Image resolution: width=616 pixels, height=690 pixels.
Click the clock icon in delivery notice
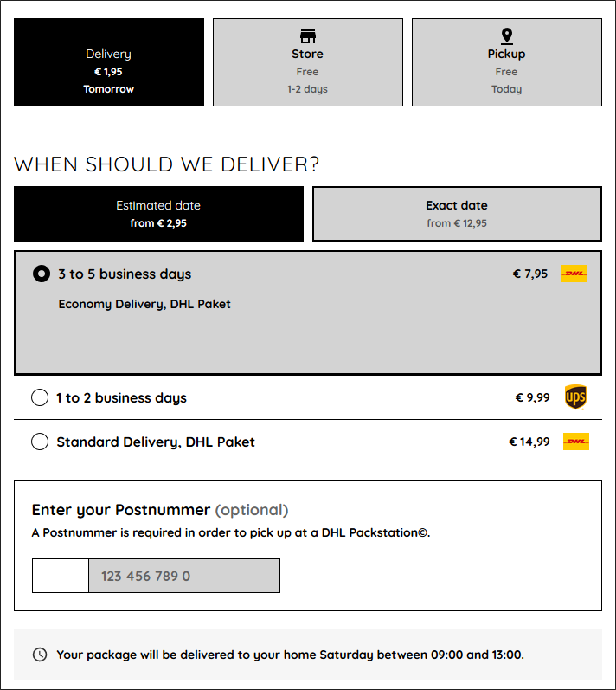point(40,655)
